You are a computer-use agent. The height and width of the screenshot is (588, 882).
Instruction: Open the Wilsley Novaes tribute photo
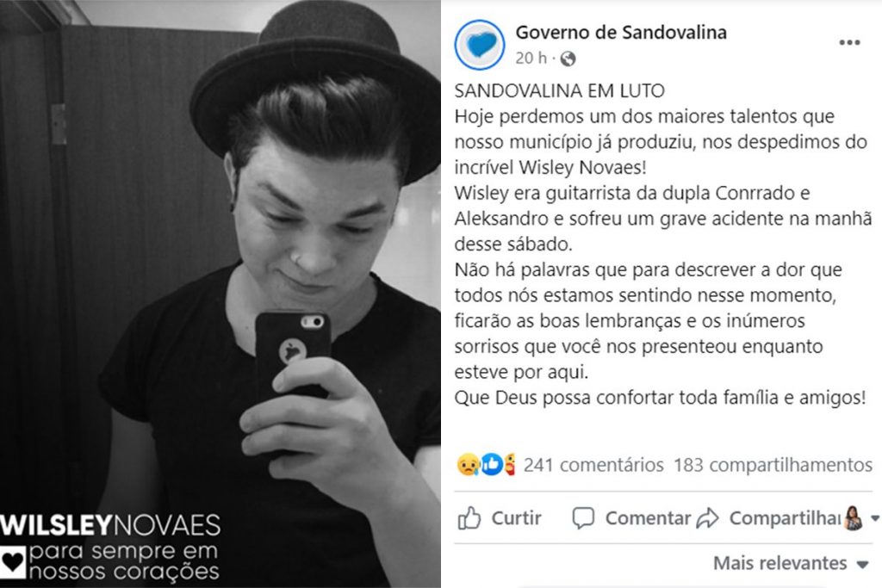(x=220, y=294)
